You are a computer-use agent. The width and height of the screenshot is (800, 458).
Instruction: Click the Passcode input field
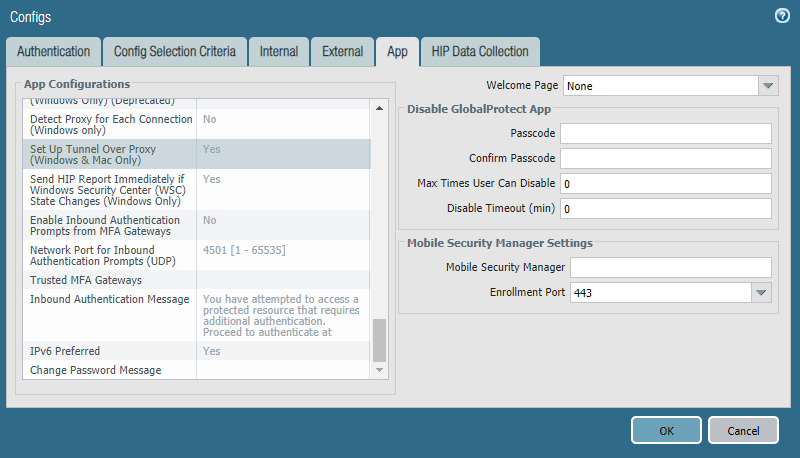click(665, 134)
